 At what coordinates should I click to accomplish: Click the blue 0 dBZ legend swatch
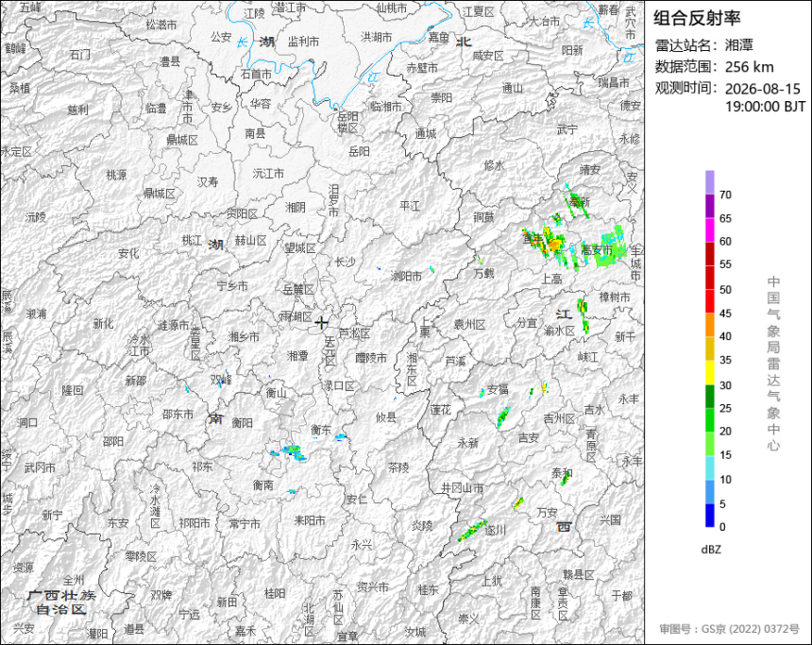pos(709,516)
